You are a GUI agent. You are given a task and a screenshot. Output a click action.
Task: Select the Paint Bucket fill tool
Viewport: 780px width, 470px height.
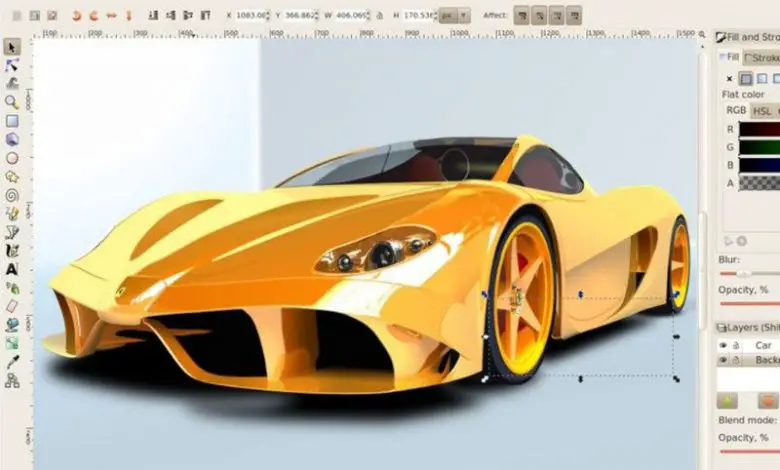[11, 325]
